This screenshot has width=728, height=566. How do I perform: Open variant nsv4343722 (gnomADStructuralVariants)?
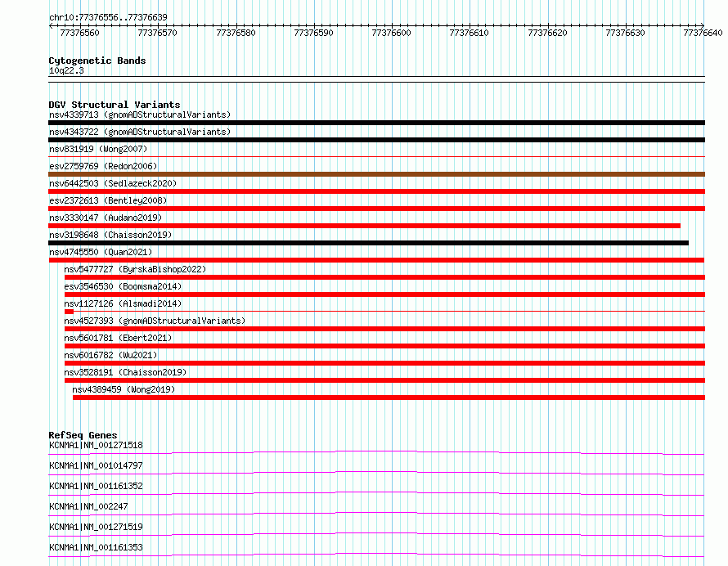(140, 132)
